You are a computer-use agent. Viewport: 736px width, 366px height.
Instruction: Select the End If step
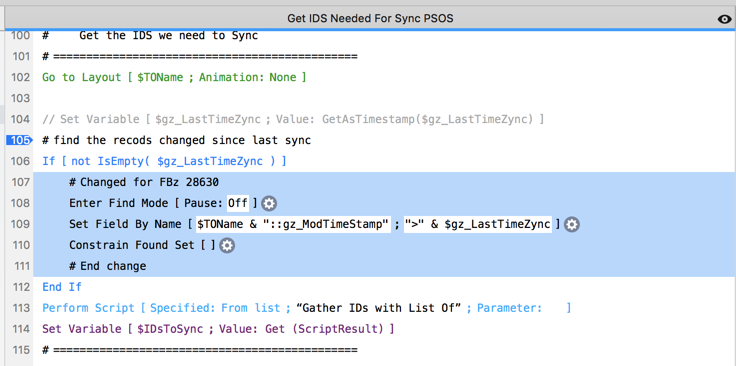pos(61,287)
